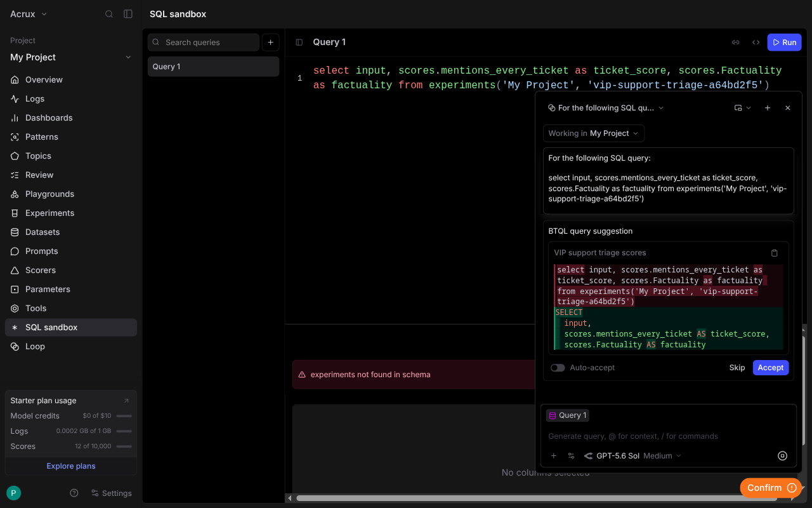Image resolution: width=812 pixels, height=508 pixels.
Task: Open the chat panel layout dropdown
Action: 742,108
